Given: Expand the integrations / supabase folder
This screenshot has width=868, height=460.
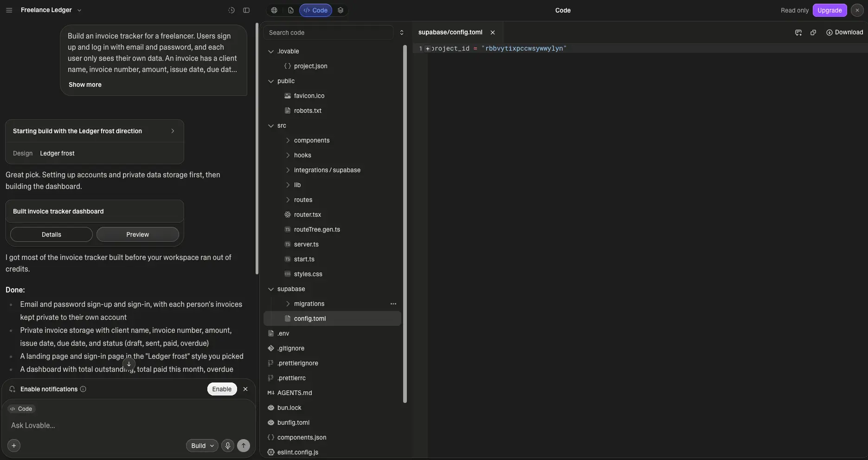Looking at the screenshot, I should click(332, 170).
